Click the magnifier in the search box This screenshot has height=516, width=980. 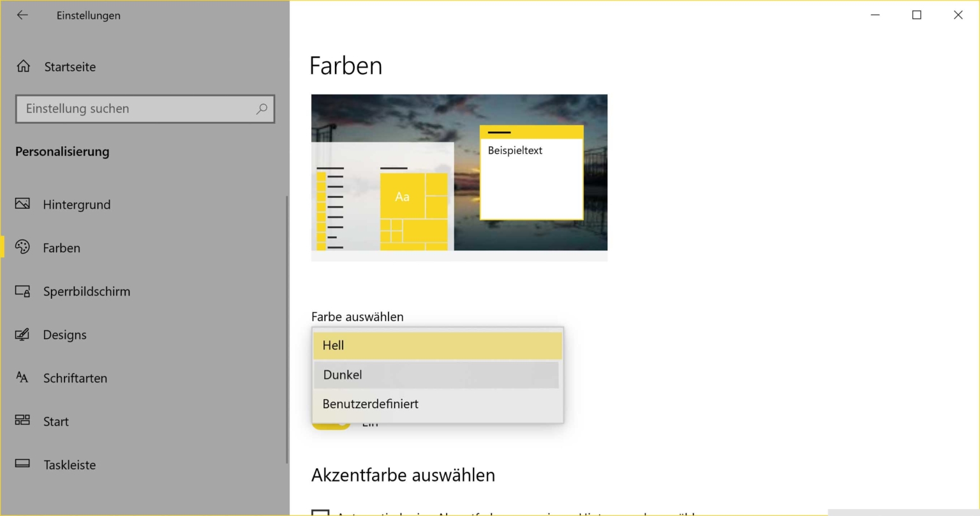[262, 109]
